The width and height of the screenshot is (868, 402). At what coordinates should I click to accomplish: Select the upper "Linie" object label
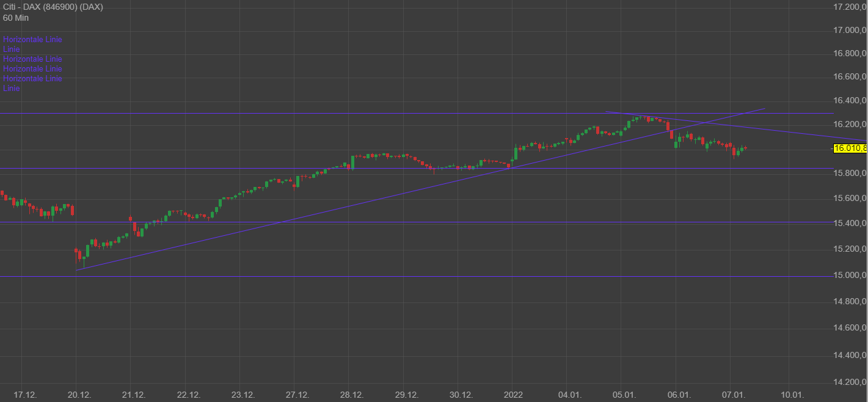[10, 49]
